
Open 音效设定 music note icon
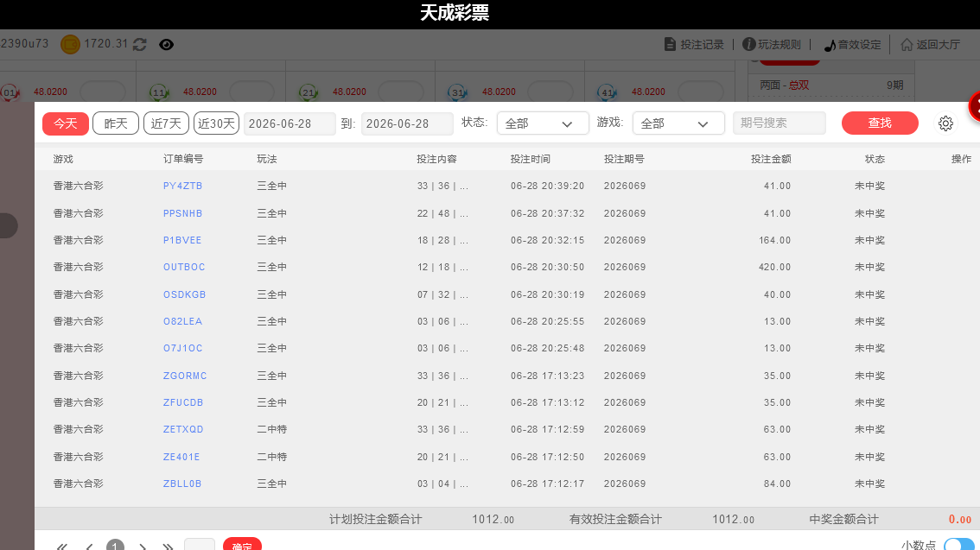(x=830, y=45)
